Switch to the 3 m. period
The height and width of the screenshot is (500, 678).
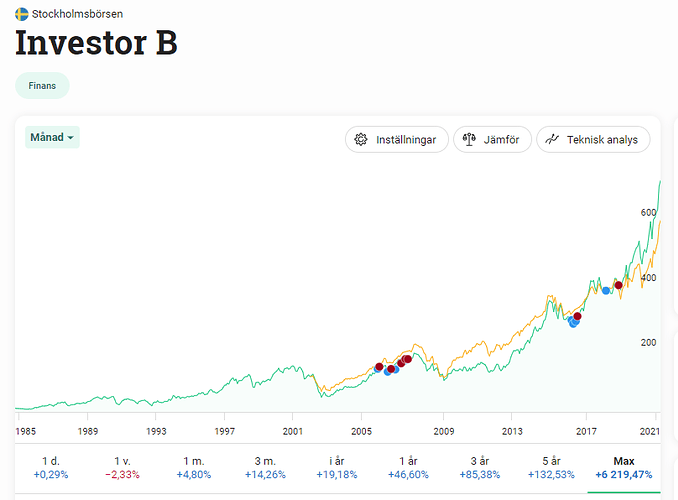(265, 467)
